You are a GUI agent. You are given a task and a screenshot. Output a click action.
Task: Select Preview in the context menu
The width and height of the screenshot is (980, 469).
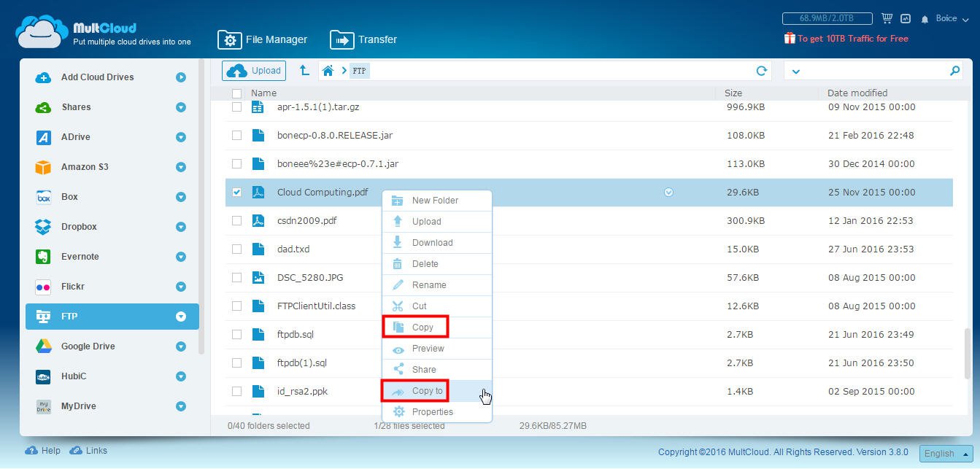[437, 349]
